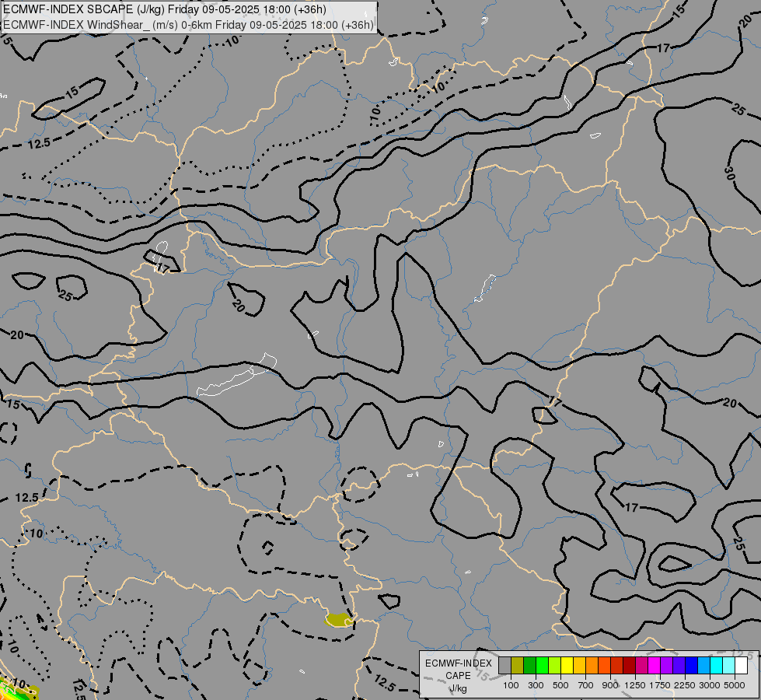Click the 30 wind shear contour label
761x700 pixels.
pos(729,173)
